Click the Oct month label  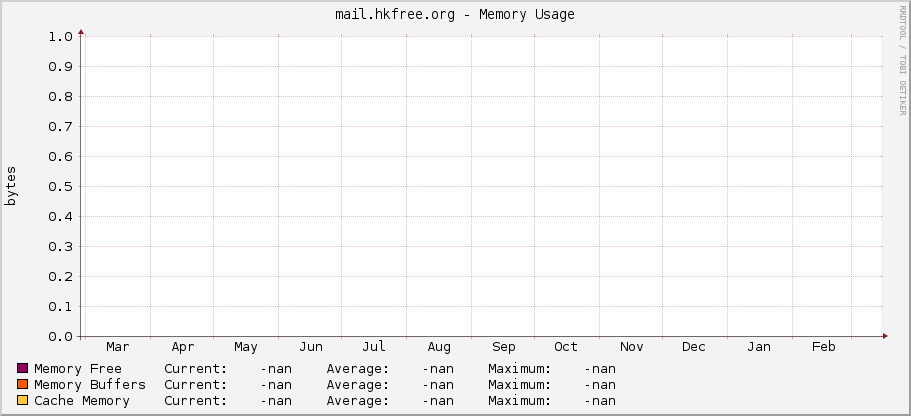(x=566, y=347)
